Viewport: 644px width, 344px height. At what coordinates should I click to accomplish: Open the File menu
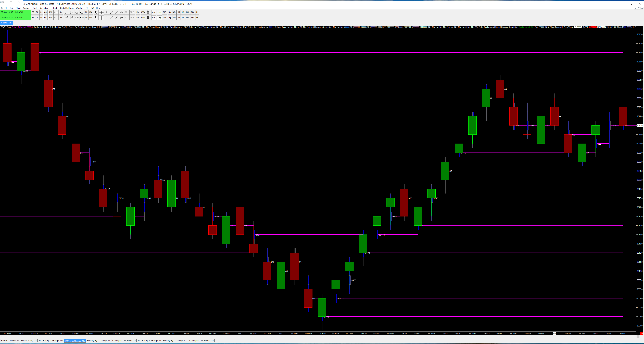click(6, 8)
